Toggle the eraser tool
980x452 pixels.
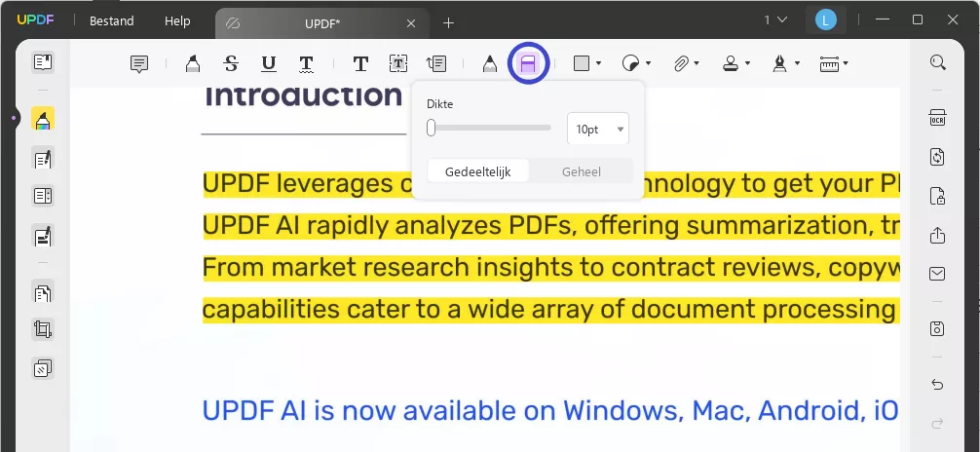tap(529, 63)
